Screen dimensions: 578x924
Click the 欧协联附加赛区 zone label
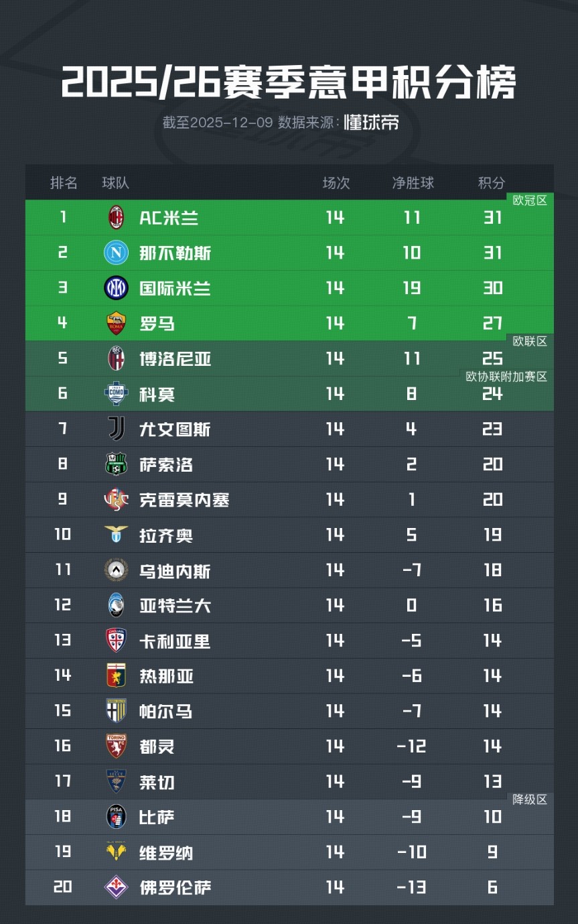tap(506, 377)
